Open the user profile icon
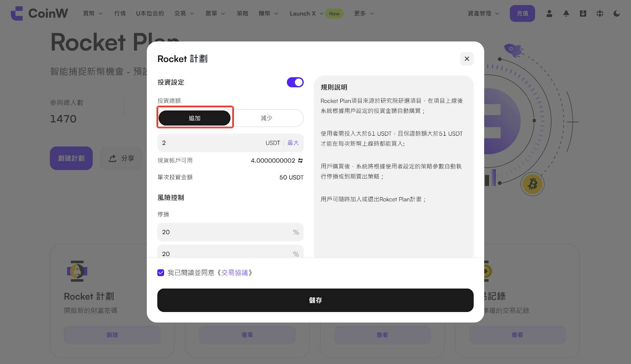Screen dimensions: 631x364 point(549,13)
